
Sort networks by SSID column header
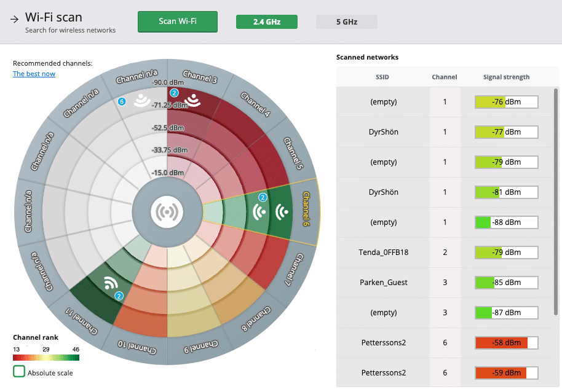[382, 77]
